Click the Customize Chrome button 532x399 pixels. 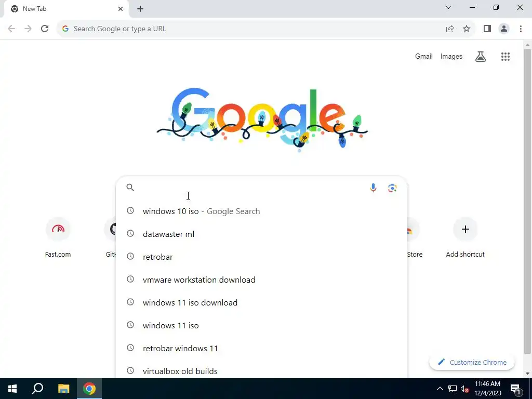[472, 362]
